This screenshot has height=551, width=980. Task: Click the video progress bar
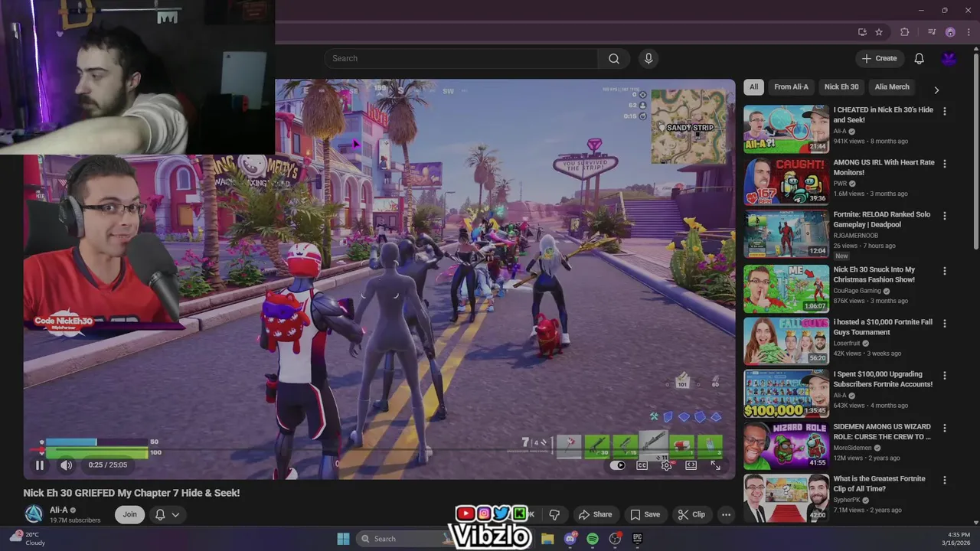(379, 450)
